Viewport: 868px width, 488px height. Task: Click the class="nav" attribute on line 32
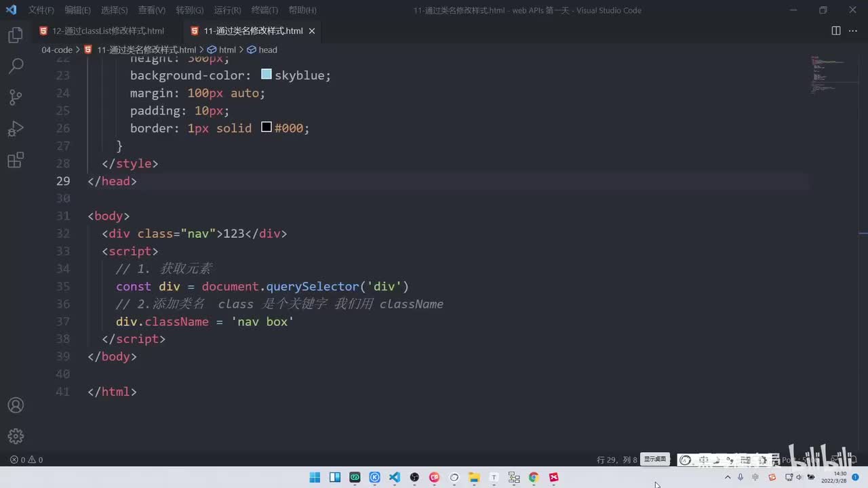click(x=177, y=233)
